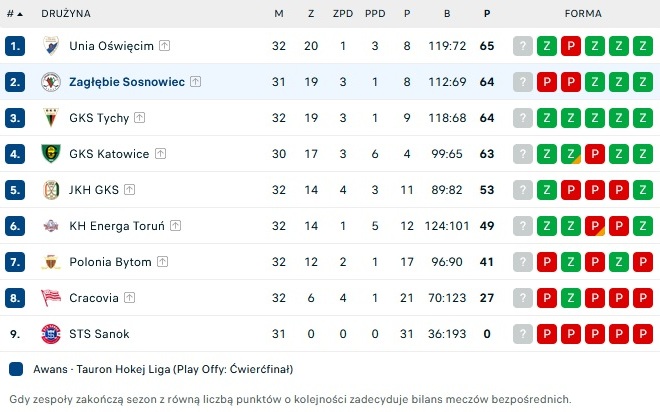Click the advance arrow icon beside Unia Oświęcim
The height and width of the screenshot is (412, 660).
(x=164, y=46)
